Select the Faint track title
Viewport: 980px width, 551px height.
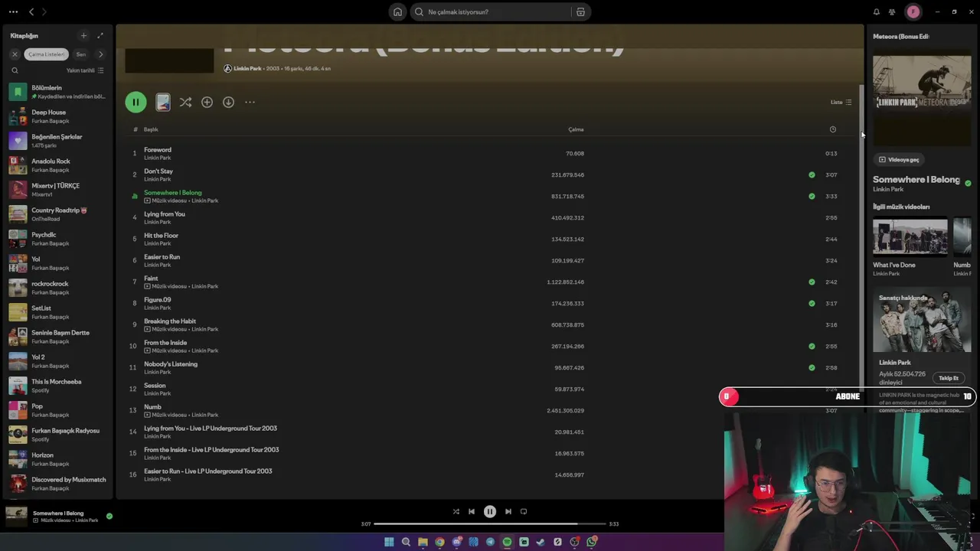tap(151, 279)
